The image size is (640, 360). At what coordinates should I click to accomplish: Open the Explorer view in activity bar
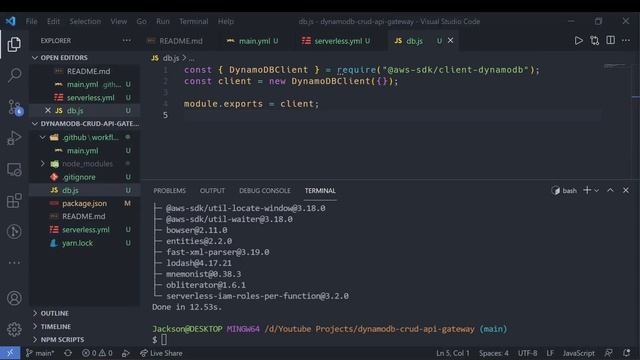pyautogui.click(x=14, y=44)
